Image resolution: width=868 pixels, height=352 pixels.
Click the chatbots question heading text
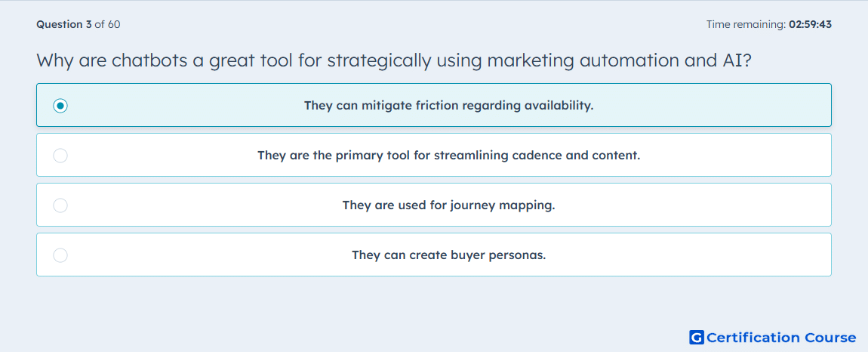point(394,60)
